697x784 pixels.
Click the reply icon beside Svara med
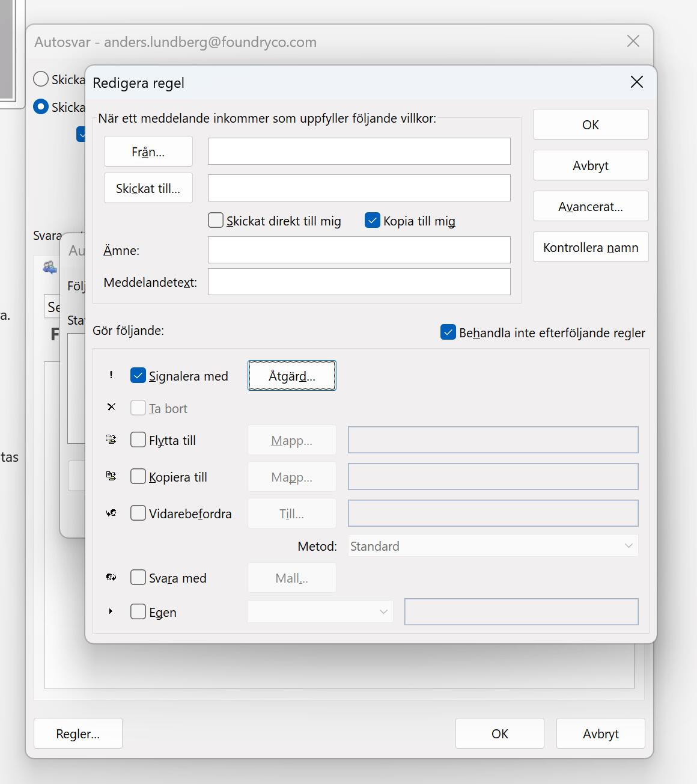tap(111, 577)
